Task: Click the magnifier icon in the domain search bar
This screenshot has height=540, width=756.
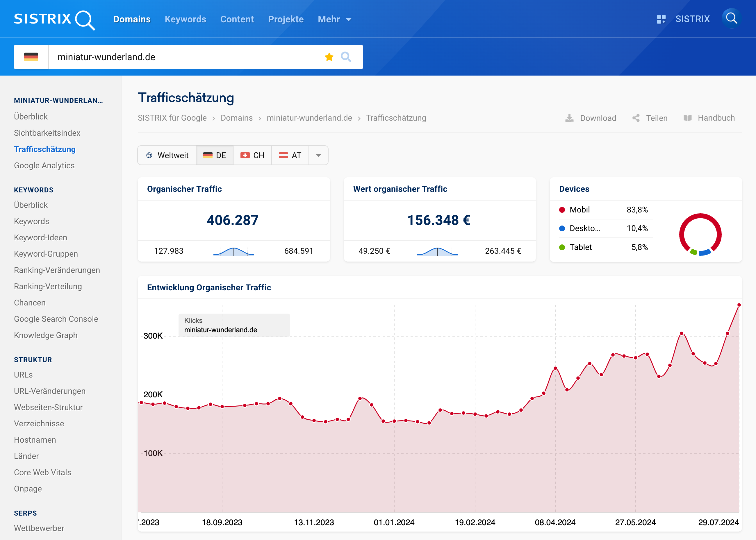Action: click(x=346, y=57)
